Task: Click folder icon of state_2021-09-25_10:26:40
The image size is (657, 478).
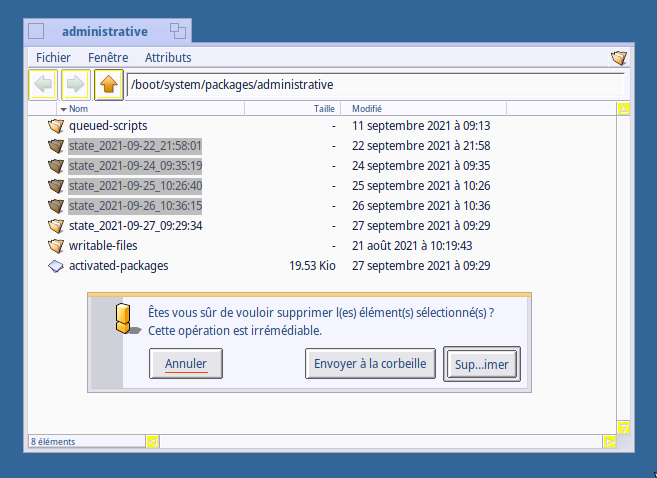Action: point(56,186)
